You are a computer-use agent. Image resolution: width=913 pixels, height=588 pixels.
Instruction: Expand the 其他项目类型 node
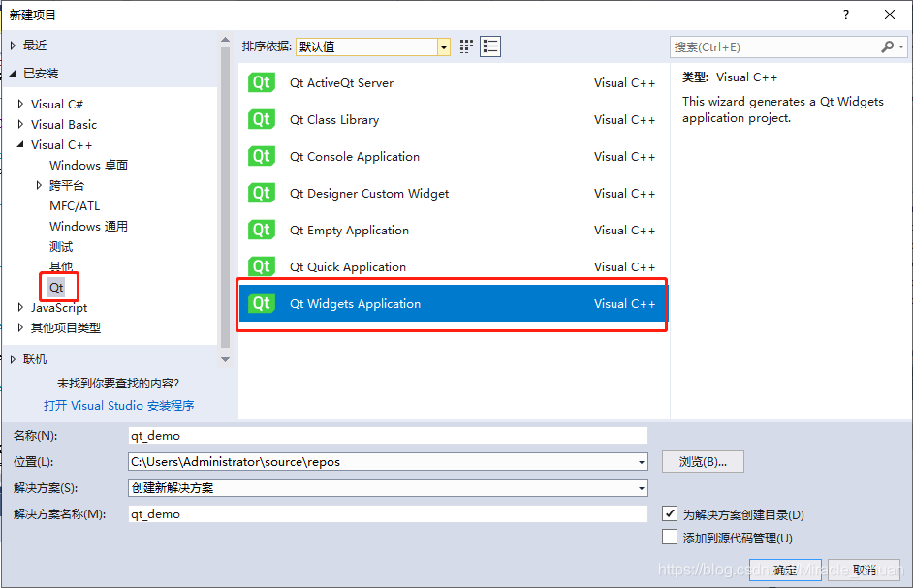pyautogui.click(x=21, y=327)
